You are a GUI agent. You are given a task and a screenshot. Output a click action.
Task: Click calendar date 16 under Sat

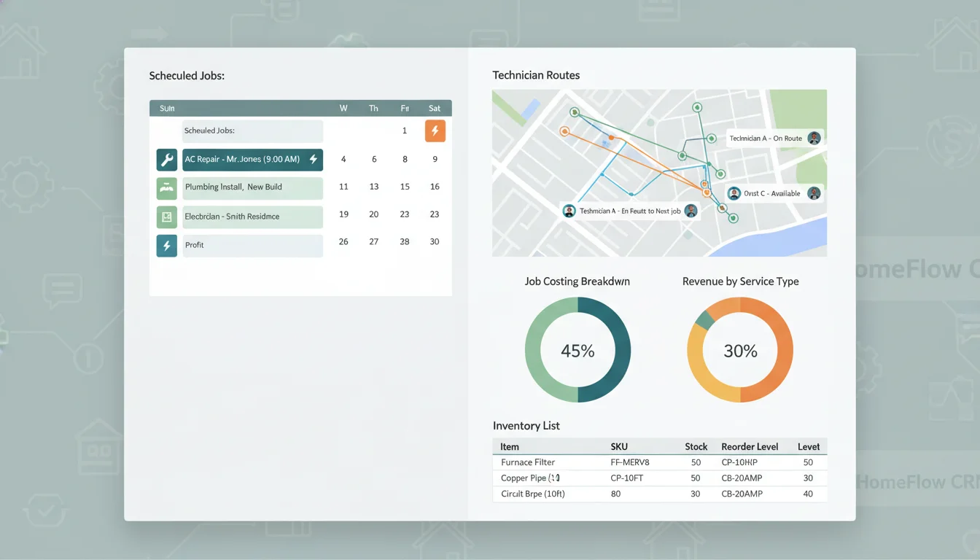(435, 187)
